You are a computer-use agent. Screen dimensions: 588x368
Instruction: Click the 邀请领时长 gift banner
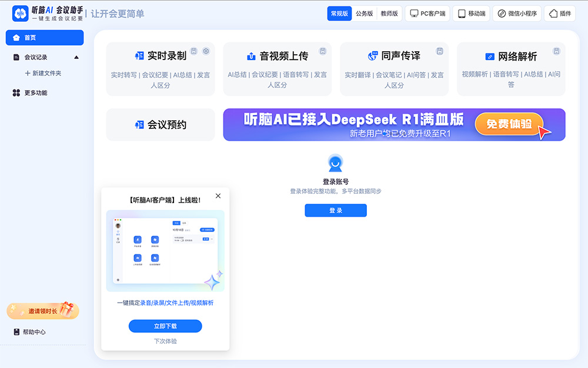(x=43, y=310)
